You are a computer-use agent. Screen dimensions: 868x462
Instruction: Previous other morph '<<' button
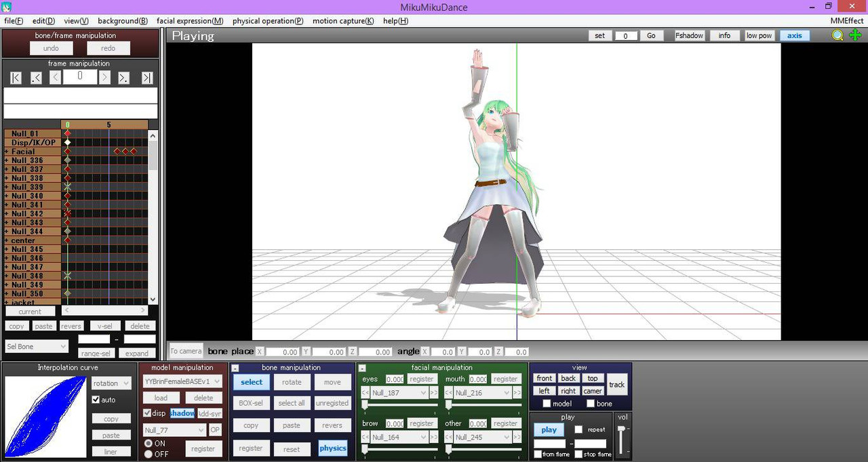pyautogui.click(x=449, y=437)
